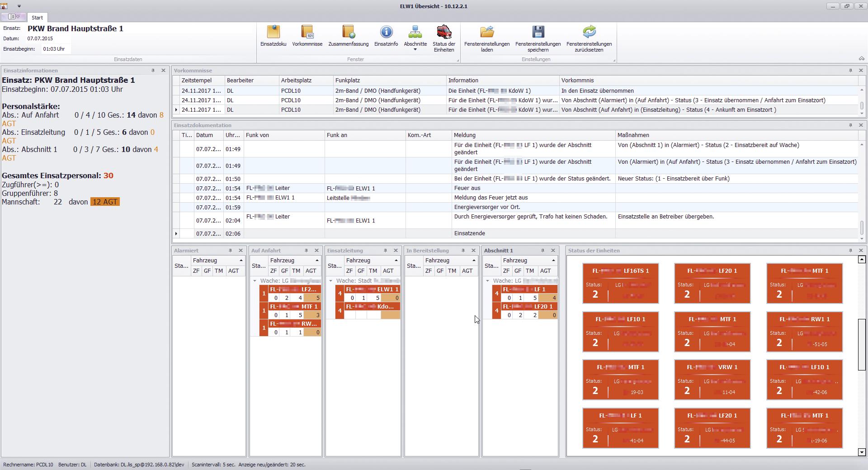The width and height of the screenshot is (868, 470).
Task: Open the Zusammenfassung report
Action: click(348, 36)
